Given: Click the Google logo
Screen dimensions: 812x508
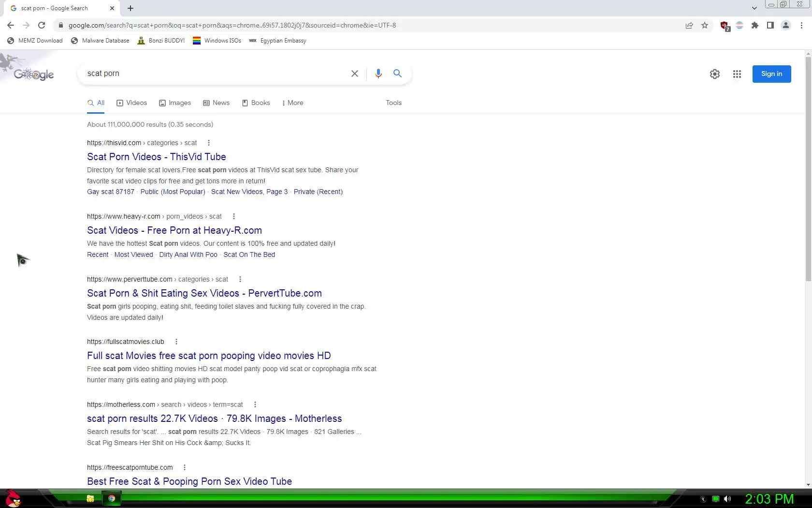Looking at the screenshot, I should [x=33, y=74].
